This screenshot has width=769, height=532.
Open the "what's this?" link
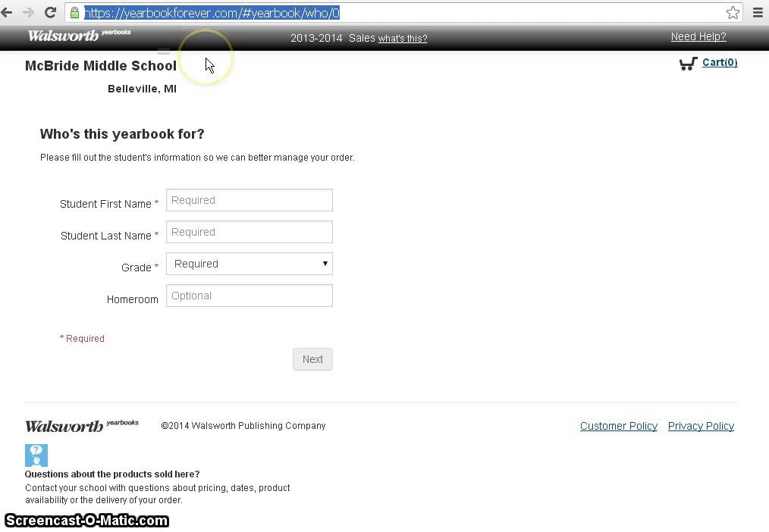(403, 38)
